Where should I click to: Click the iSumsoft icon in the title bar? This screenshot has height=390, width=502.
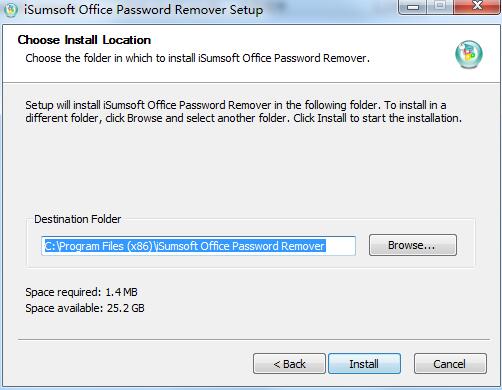coord(11,10)
